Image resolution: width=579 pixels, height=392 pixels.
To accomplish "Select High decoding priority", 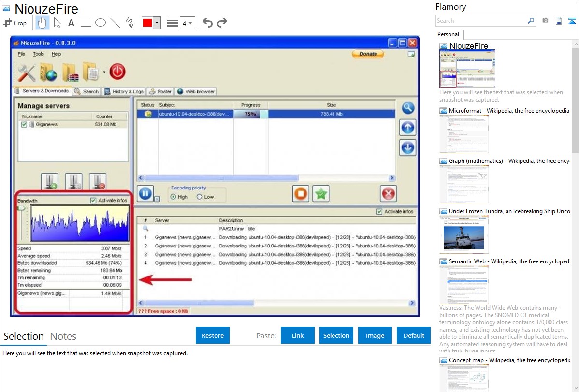I will tap(173, 197).
